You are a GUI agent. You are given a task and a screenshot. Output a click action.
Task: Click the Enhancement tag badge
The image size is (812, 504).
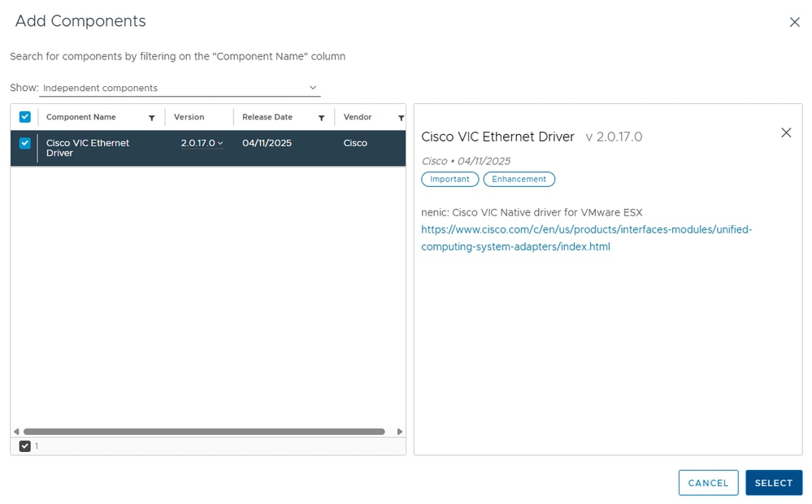[519, 179]
